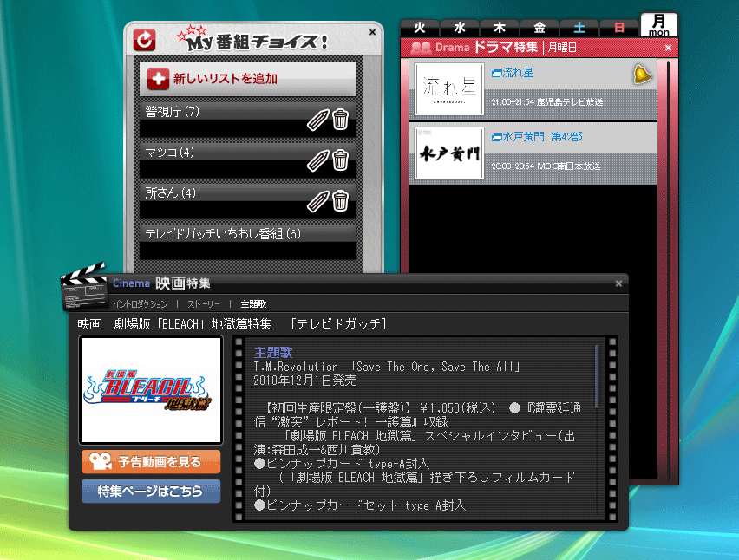Image resolution: width=739 pixels, height=560 pixels.
Task: Click the Cinema text area scrollbar
Action: (597, 376)
